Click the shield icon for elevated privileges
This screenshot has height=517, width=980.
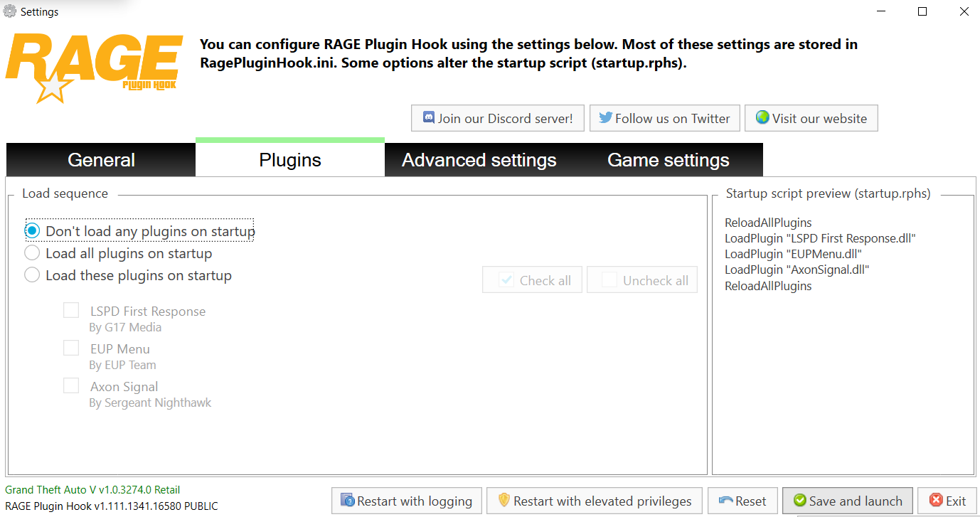click(x=504, y=501)
